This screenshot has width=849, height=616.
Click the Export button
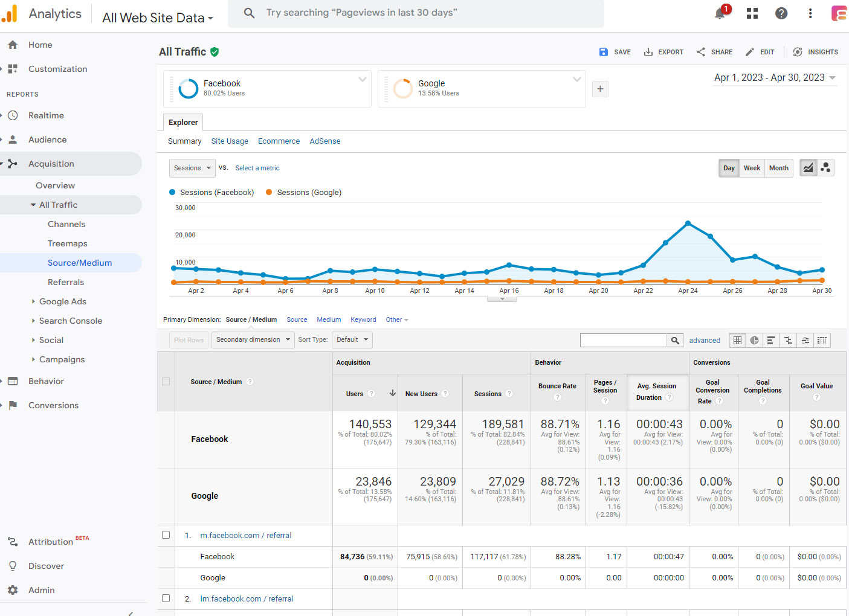[663, 52]
